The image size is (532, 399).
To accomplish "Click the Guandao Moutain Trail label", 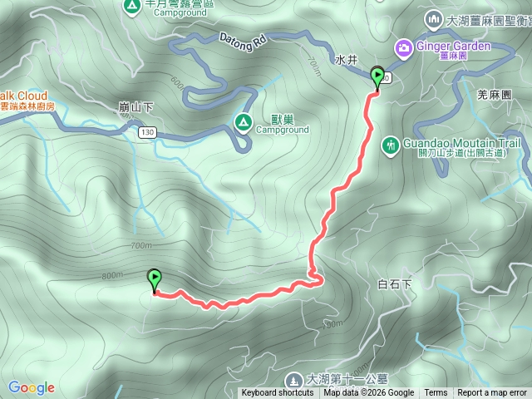I will (x=462, y=143).
